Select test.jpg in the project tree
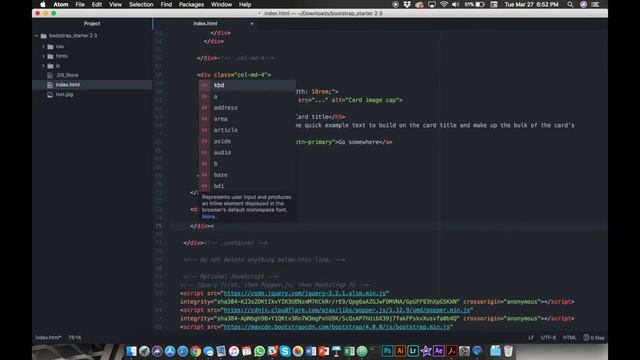 pos(64,94)
